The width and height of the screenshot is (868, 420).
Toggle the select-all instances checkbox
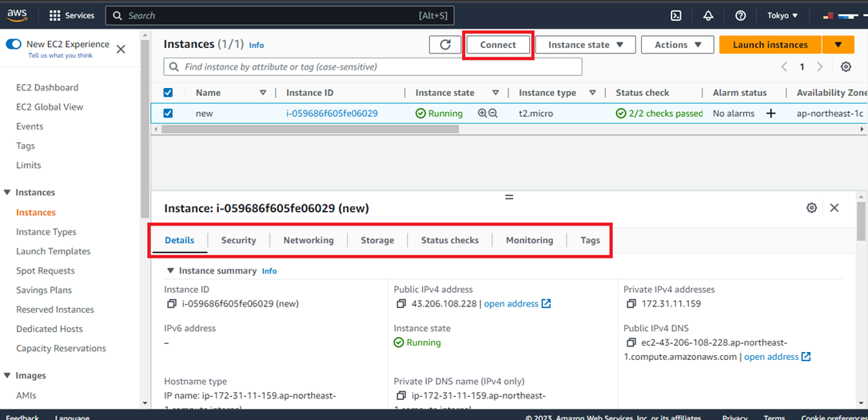pyautogui.click(x=169, y=93)
